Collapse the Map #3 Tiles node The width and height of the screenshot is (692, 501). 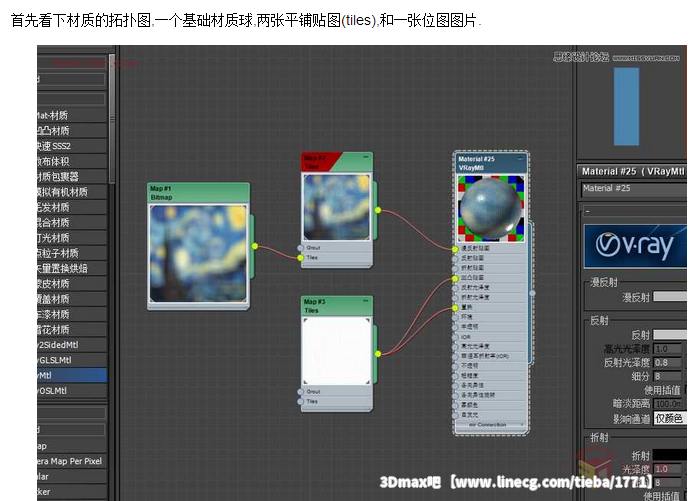click(x=366, y=301)
